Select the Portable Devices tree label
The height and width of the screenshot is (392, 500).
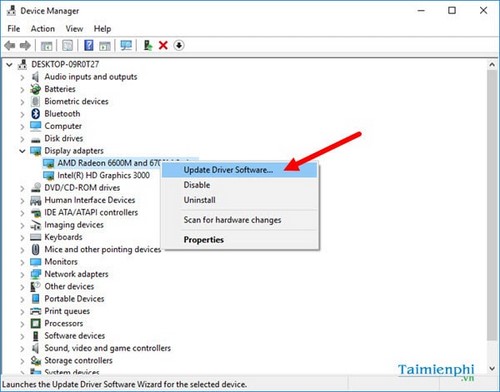click(74, 299)
